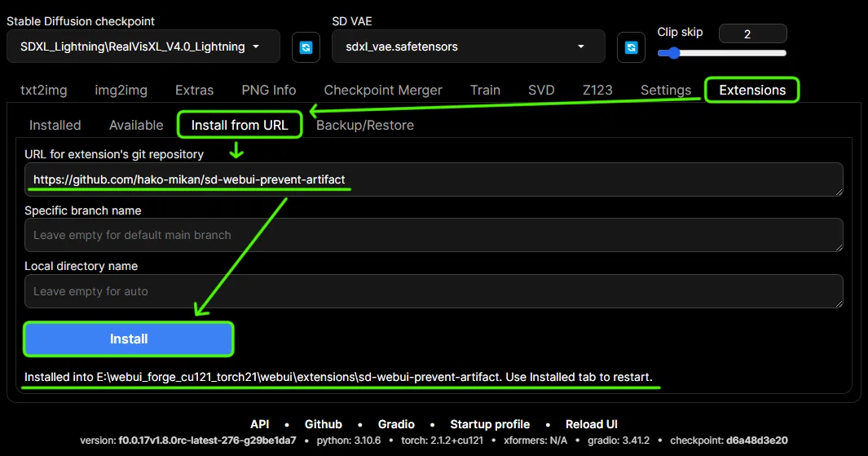Image resolution: width=868 pixels, height=456 pixels.
Task: Switch to the img2img tab
Action: 121,90
